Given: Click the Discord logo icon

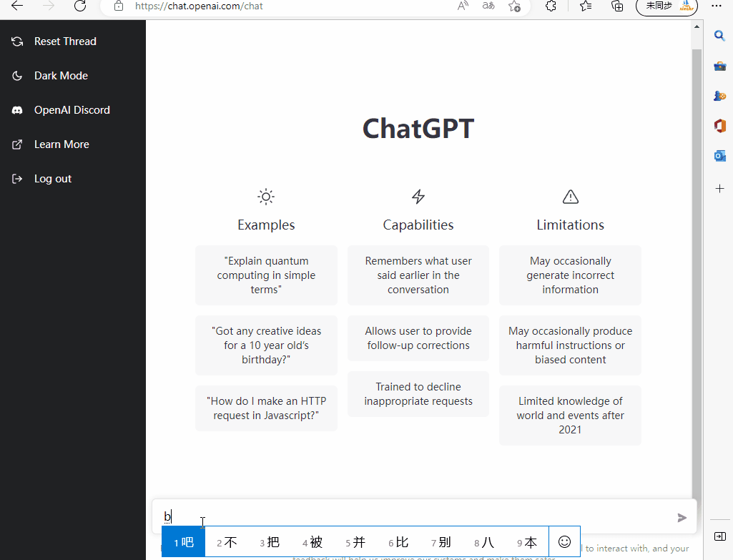Looking at the screenshot, I should 17,110.
